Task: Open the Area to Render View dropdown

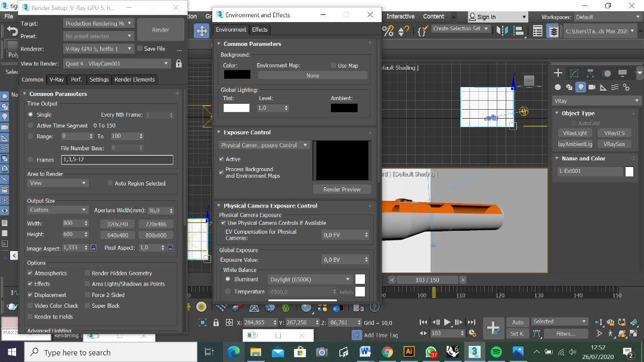Action: (x=57, y=183)
